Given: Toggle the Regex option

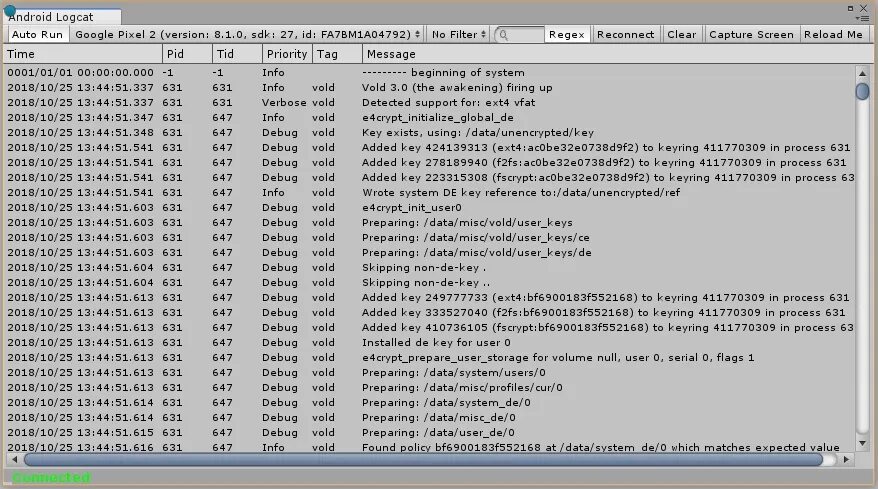Looking at the screenshot, I should 567,35.
